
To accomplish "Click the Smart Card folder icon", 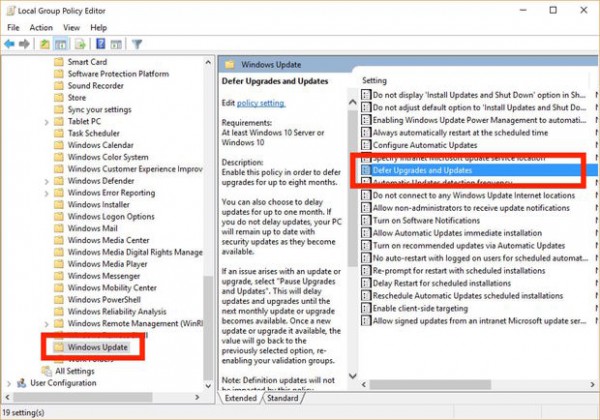I will [59, 62].
